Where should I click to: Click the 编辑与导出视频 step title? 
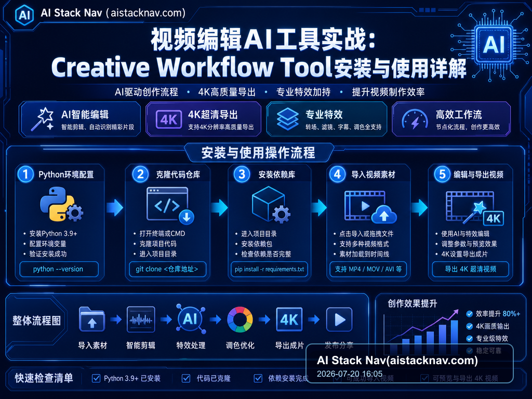[x=478, y=175]
